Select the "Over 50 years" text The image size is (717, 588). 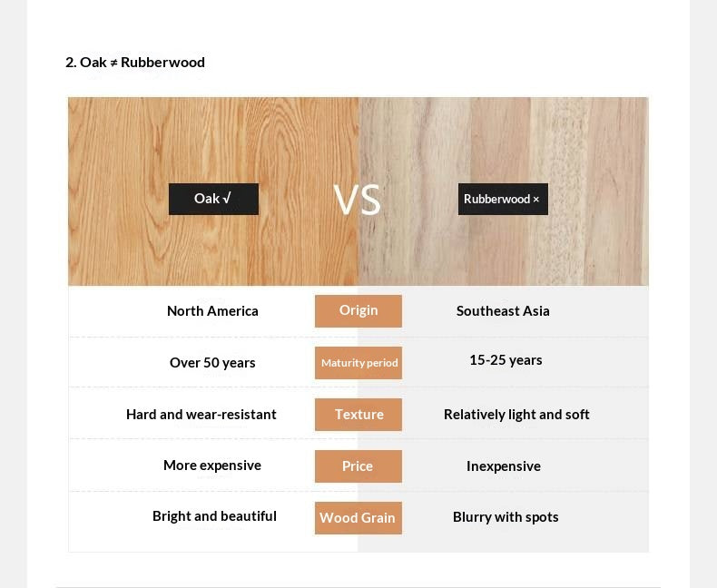212,362
